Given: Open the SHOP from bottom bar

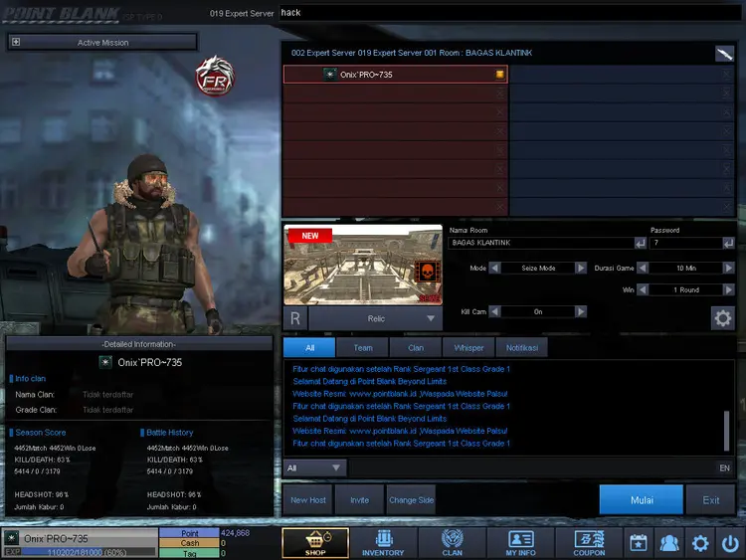Looking at the screenshot, I should (315, 542).
